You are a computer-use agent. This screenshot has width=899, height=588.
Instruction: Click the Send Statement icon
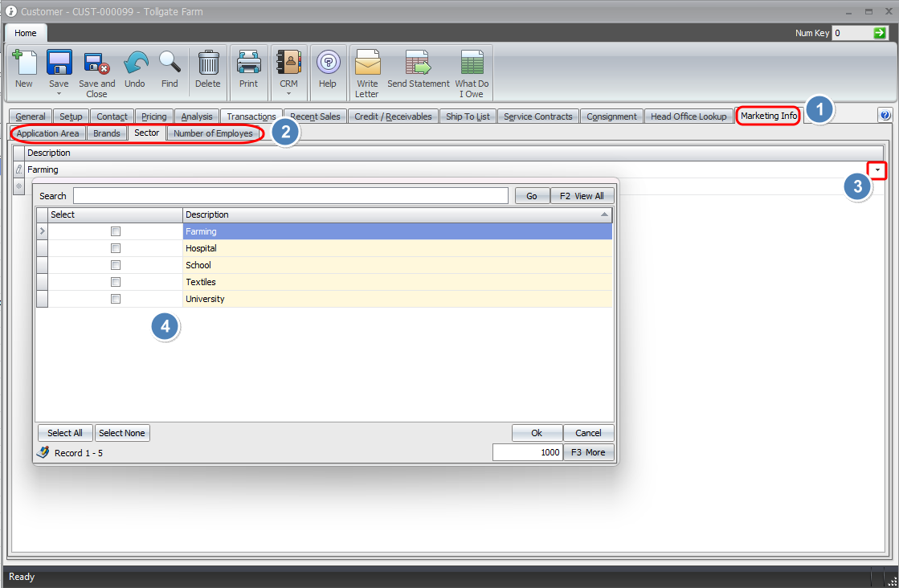coord(418,63)
